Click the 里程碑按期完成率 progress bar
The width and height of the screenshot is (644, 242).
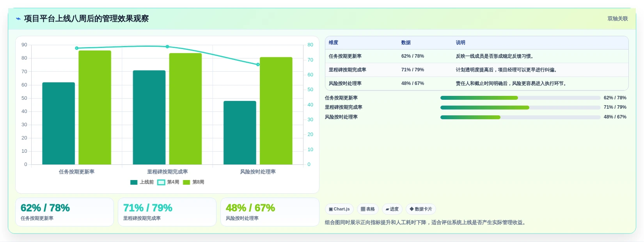[x=520, y=108]
